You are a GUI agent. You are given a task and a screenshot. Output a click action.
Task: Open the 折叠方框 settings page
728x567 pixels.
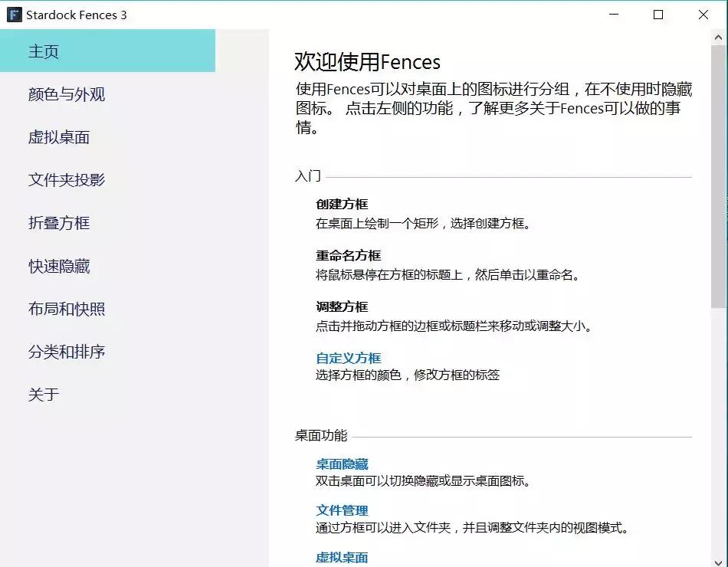point(58,223)
